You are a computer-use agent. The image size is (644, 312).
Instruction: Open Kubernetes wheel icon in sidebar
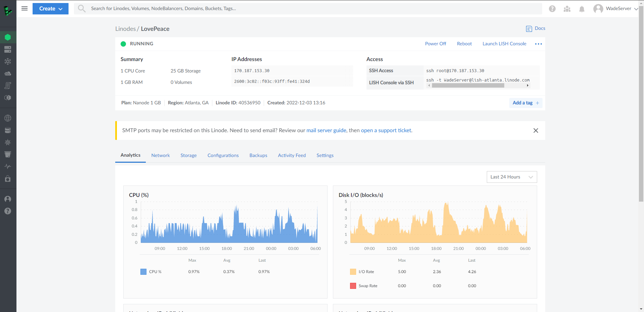point(8,142)
